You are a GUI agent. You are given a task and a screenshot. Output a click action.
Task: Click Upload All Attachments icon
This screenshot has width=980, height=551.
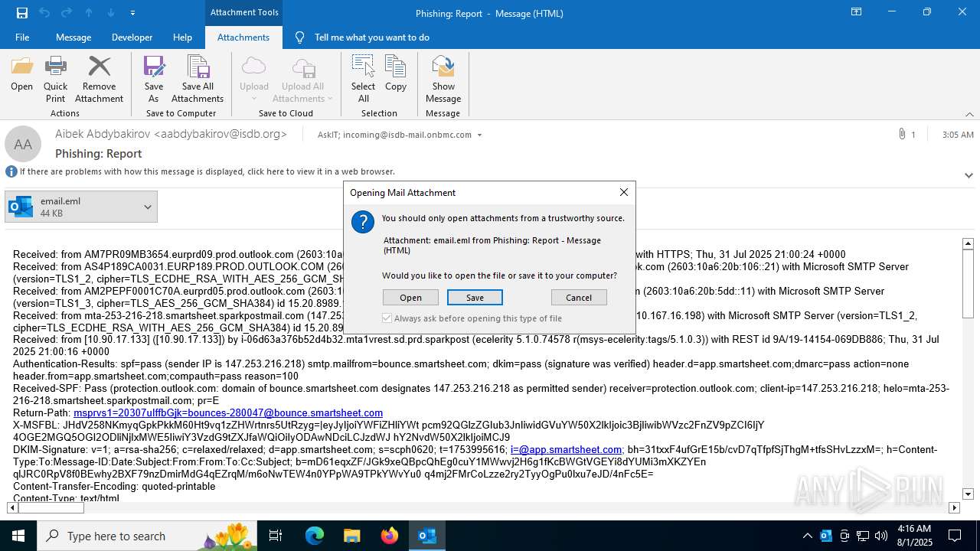tap(302, 79)
